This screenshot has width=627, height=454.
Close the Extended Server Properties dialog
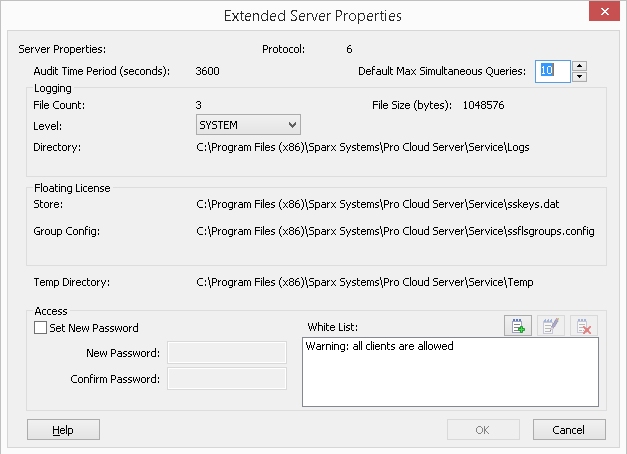[x=603, y=16]
